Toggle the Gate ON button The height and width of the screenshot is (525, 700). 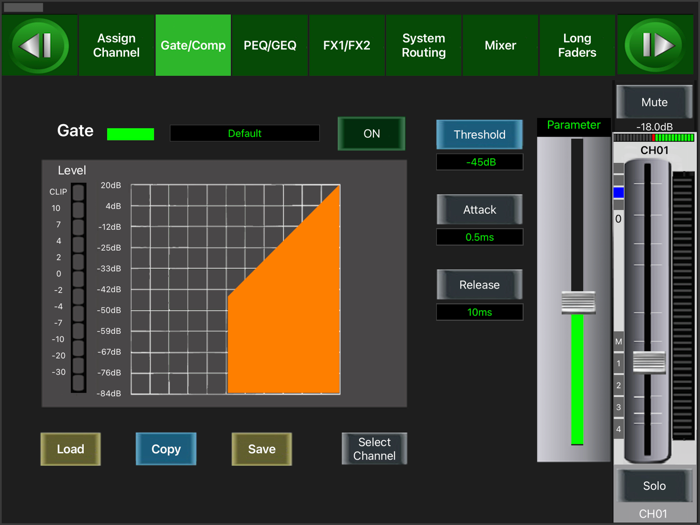point(371,133)
